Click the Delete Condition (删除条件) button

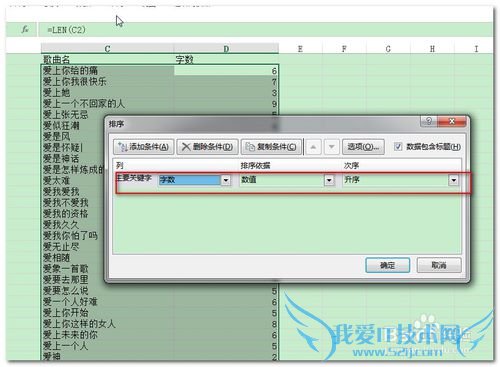click(x=207, y=147)
